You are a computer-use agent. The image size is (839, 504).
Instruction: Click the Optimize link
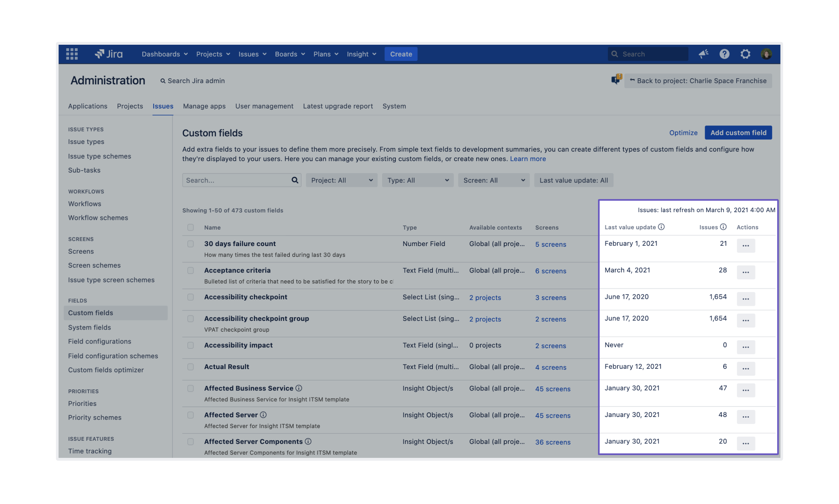(x=683, y=132)
